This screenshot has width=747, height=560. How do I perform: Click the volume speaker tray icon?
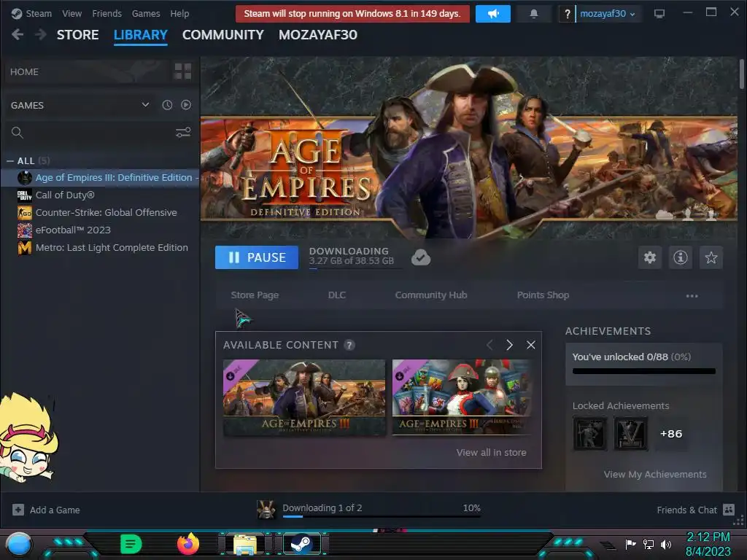click(x=666, y=544)
